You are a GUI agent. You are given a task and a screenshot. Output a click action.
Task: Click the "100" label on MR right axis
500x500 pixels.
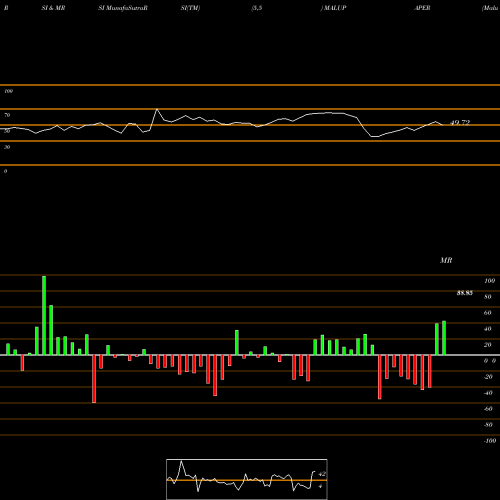489,281
